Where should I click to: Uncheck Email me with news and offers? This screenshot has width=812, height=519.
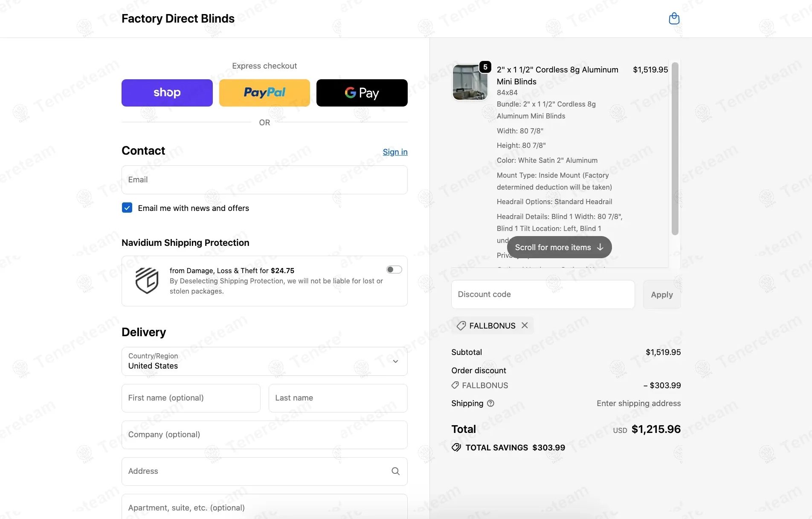click(127, 208)
